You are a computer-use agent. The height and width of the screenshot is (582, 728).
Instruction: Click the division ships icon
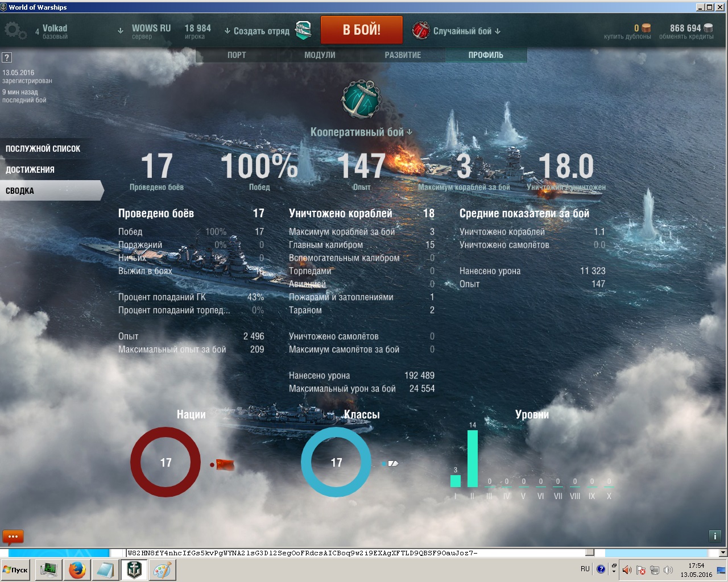click(x=304, y=30)
